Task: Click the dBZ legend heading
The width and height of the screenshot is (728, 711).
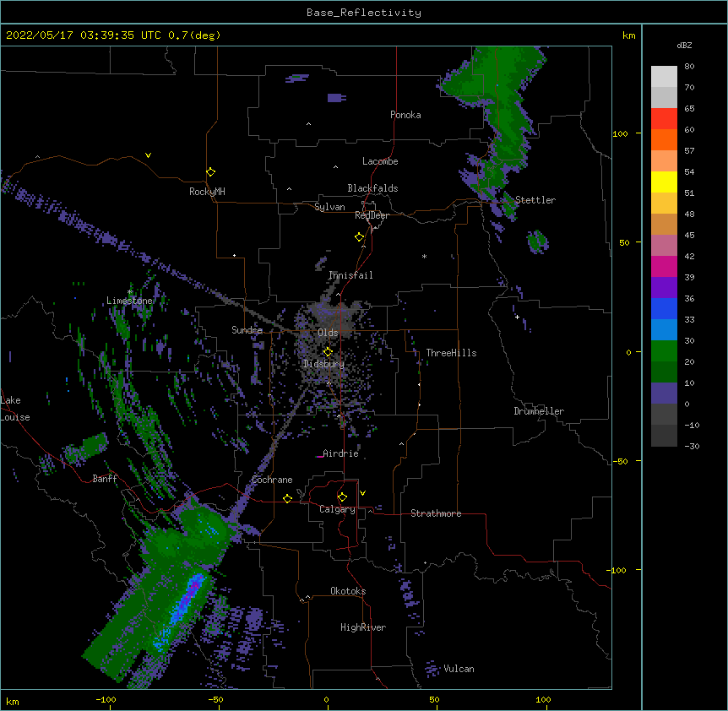Action: [684, 45]
